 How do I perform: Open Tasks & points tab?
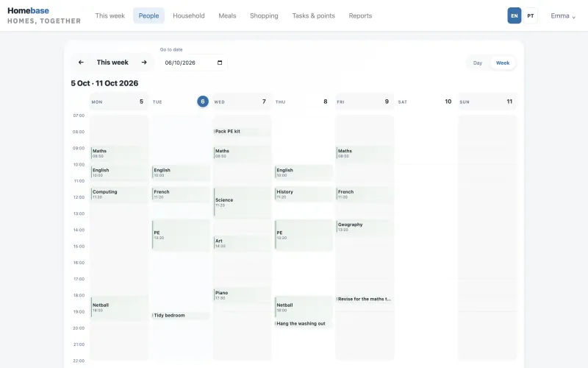click(314, 15)
